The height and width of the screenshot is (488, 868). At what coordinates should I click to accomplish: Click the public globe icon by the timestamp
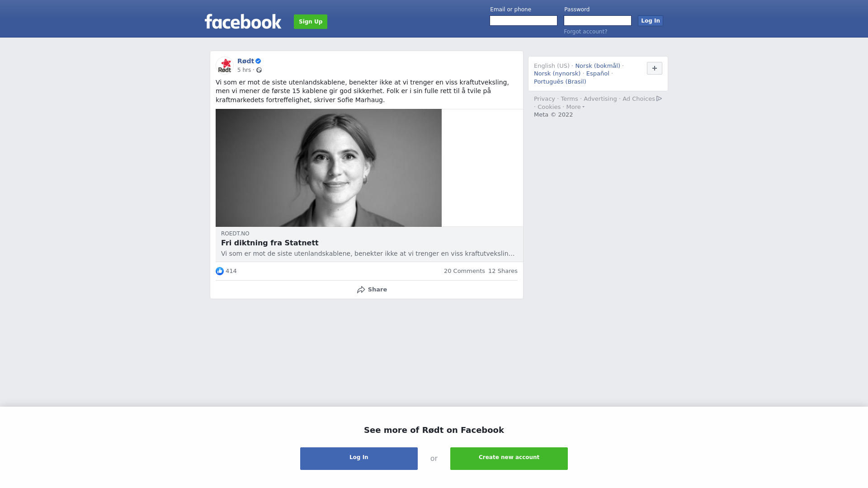tap(259, 70)
